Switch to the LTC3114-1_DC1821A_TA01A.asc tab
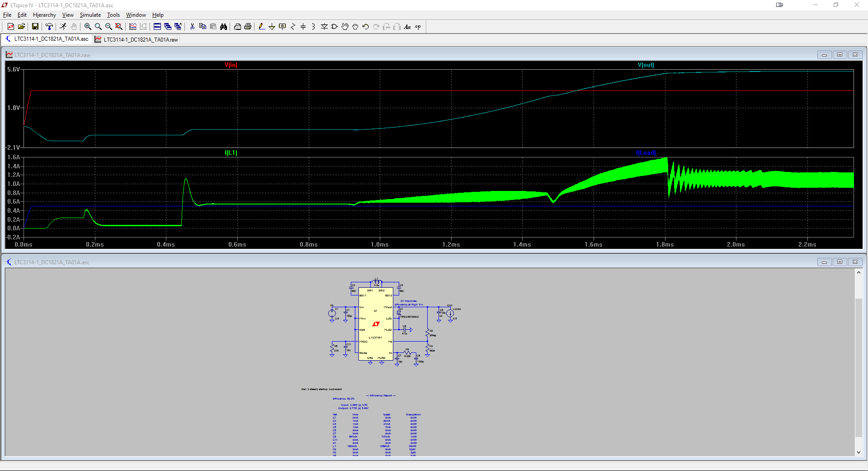Screen dimensions: 868x471 (47, 39)
